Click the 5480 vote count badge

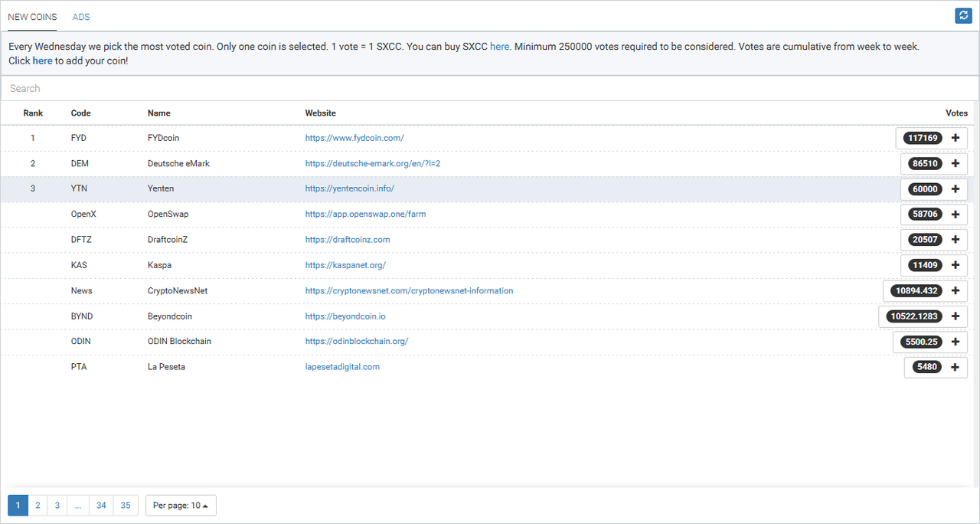click(x=927, y=367)
